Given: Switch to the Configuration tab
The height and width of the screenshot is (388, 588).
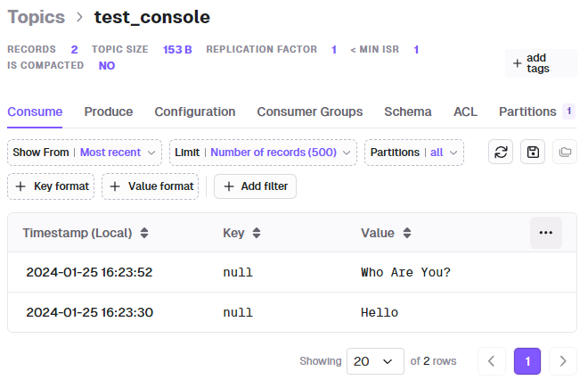Looking at the screenshot, I should point(195,111).
